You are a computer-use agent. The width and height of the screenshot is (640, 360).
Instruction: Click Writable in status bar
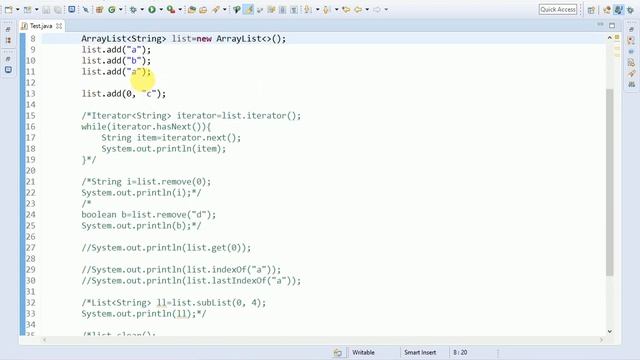(363, 352)
